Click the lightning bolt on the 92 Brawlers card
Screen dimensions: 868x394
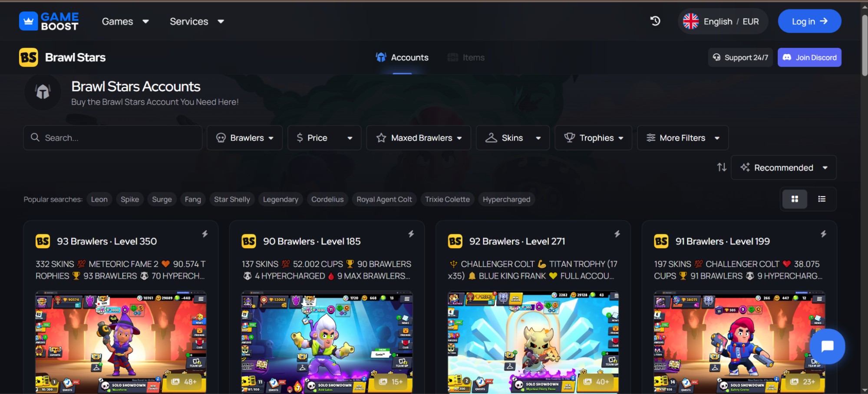[617, 234]
